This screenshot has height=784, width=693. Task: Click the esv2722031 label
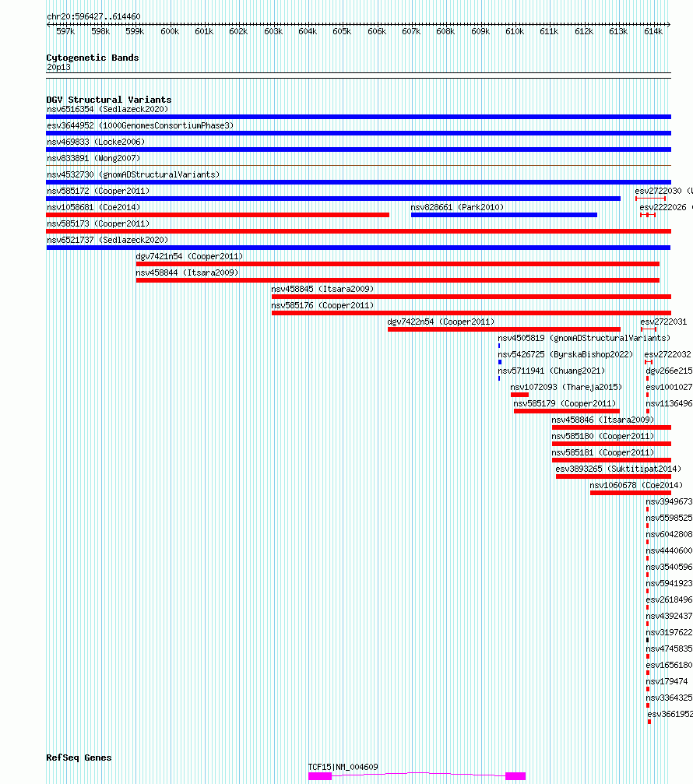[663, 322]
